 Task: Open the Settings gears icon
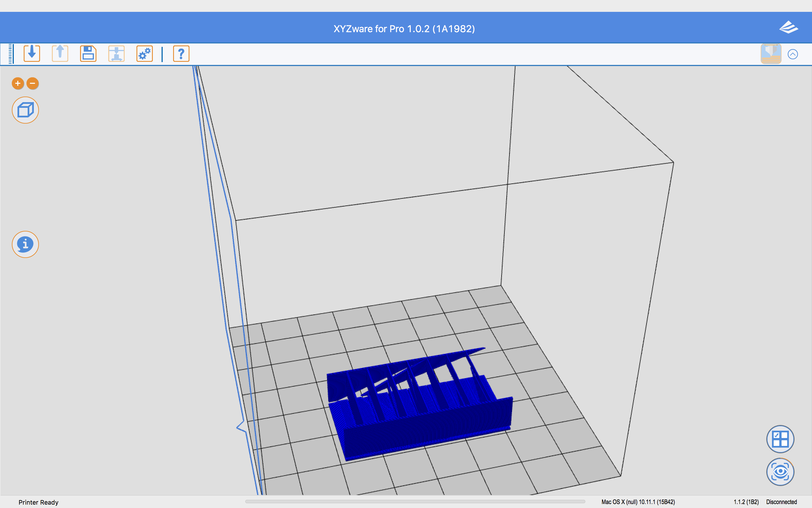tap(145, 53)
